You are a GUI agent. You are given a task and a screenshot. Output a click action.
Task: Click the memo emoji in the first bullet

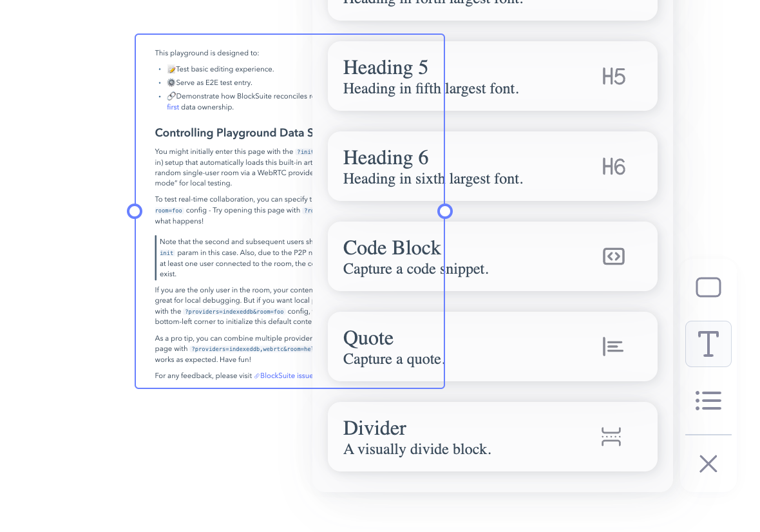(x=171, y=68)
